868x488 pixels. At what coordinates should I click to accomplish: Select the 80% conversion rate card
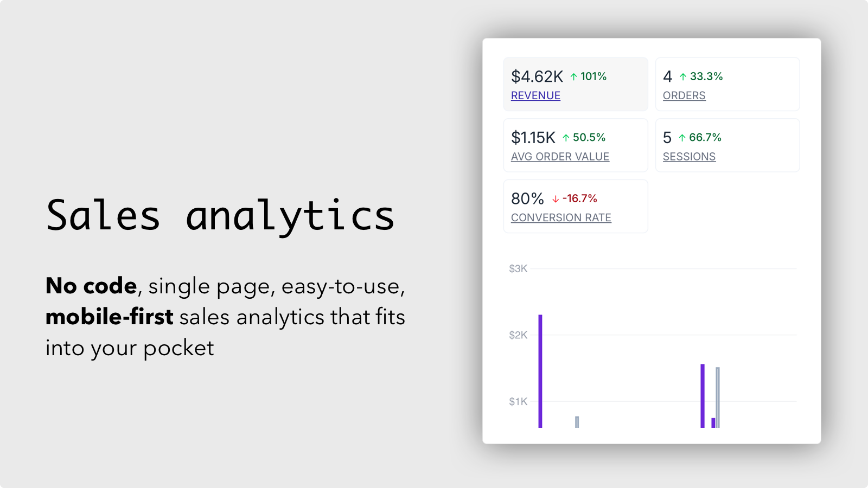tap(576, 206)
